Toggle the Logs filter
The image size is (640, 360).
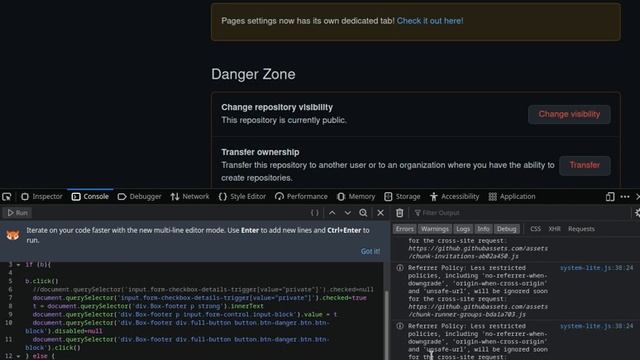pos(463,229)
